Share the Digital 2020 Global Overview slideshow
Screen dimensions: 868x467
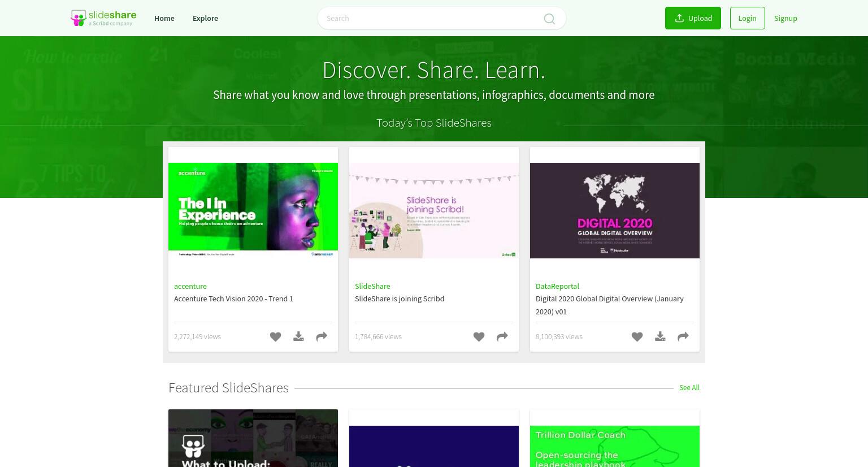[683, 337]
